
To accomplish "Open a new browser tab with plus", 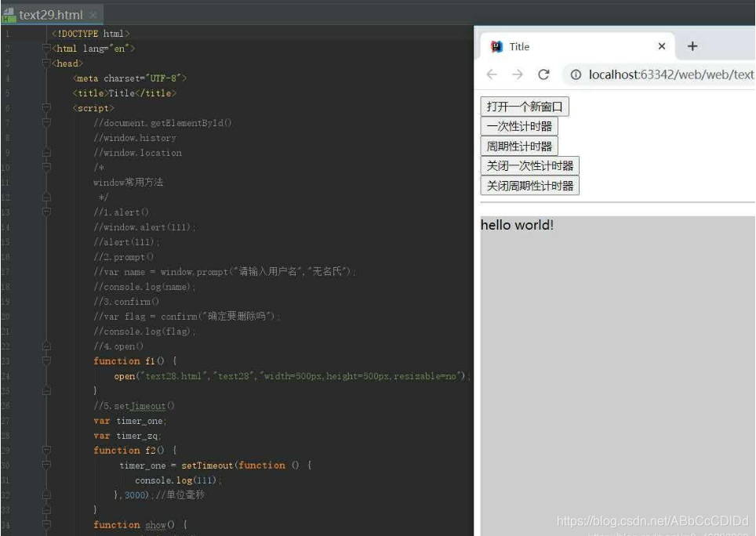I will (x=692, y=46).
